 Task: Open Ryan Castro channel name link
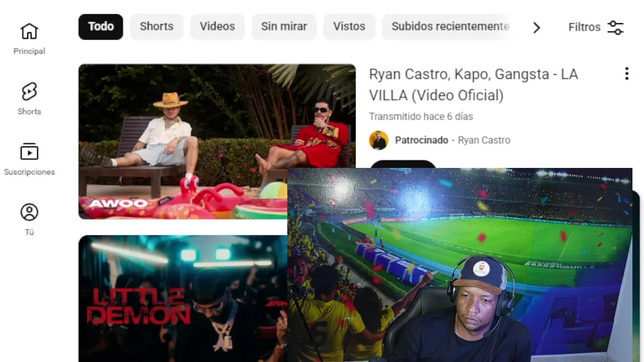pos(484,140)
